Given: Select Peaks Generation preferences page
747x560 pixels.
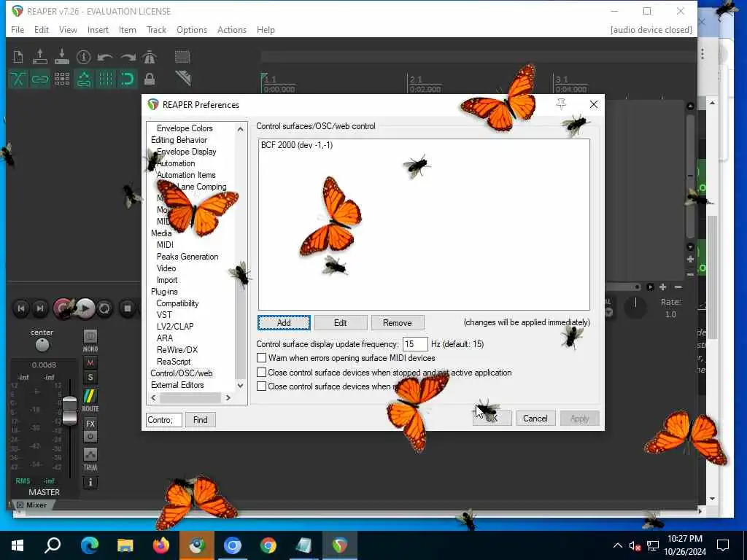Looking at the screenshot, I should pyautogui.click(x=187, y=257).
